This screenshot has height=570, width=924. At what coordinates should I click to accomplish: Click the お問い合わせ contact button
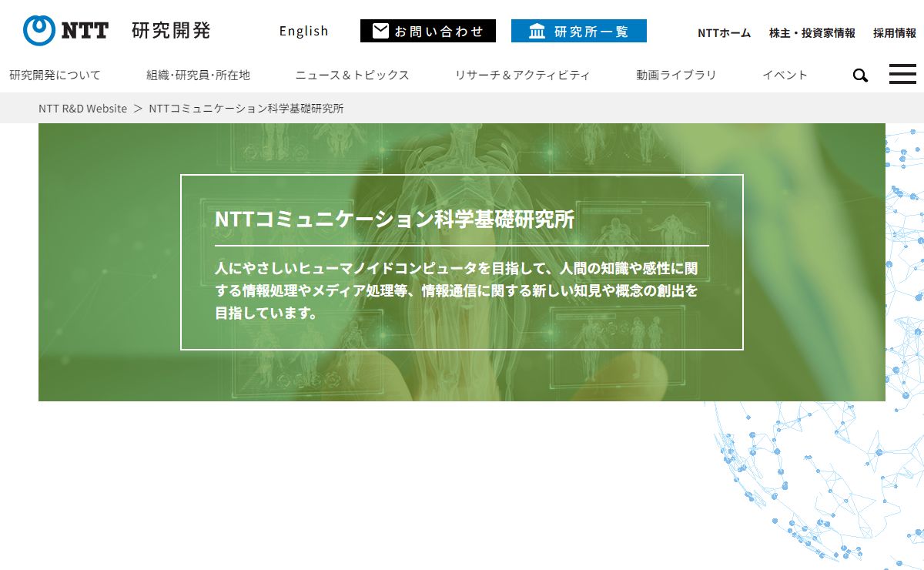(428, 31)
